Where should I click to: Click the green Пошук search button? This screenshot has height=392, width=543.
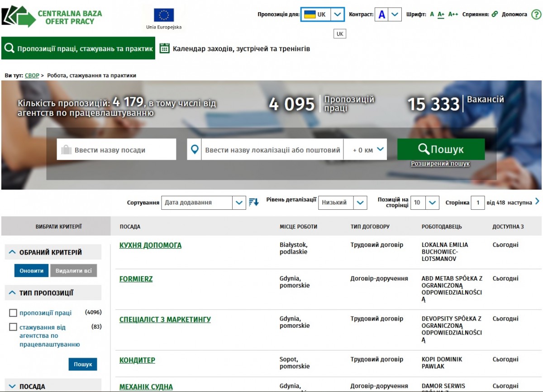[x=441, y=149]
